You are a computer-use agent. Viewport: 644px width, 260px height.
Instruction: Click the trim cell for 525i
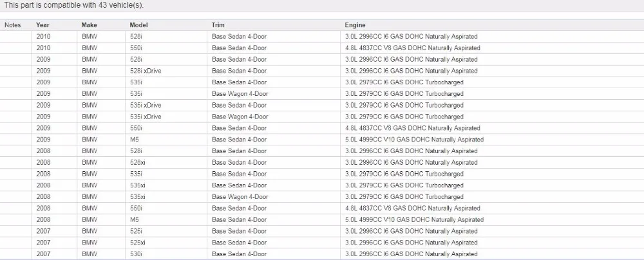pos(239,231)
